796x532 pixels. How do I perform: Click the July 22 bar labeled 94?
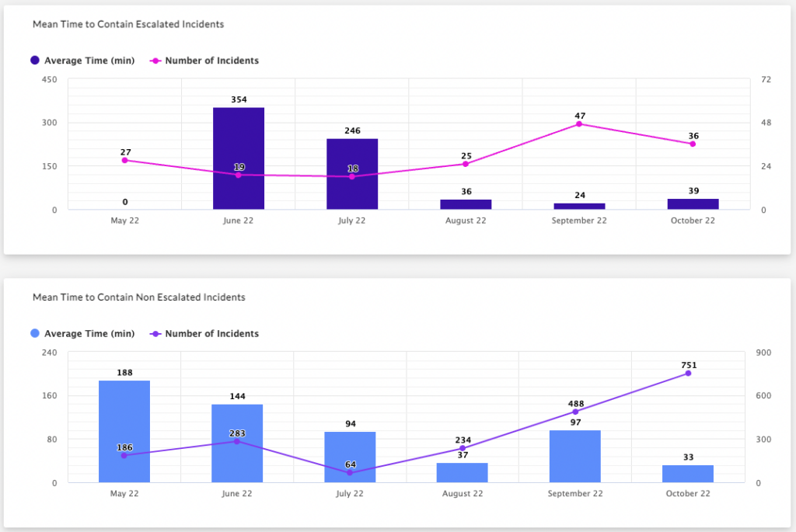click(x=350, y=457)
